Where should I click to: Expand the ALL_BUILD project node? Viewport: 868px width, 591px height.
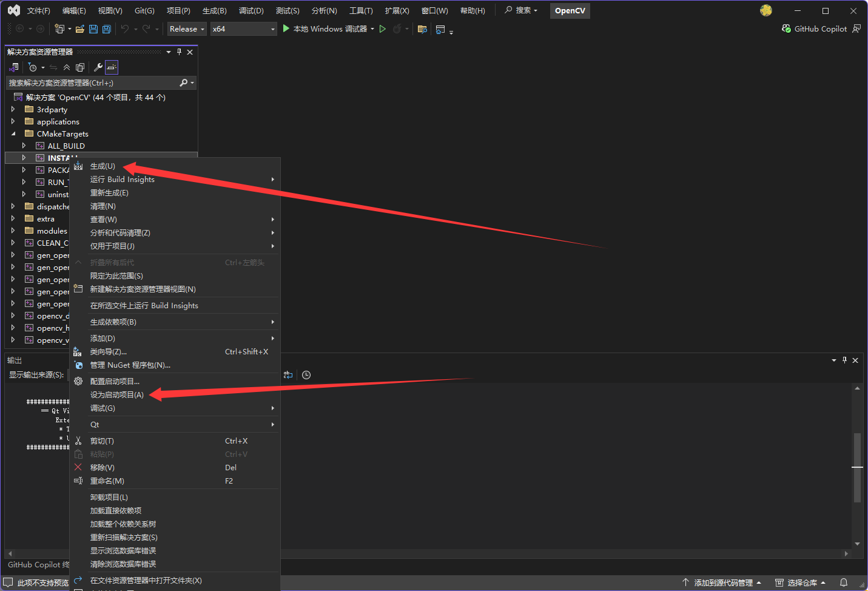(x=24, y=146)
